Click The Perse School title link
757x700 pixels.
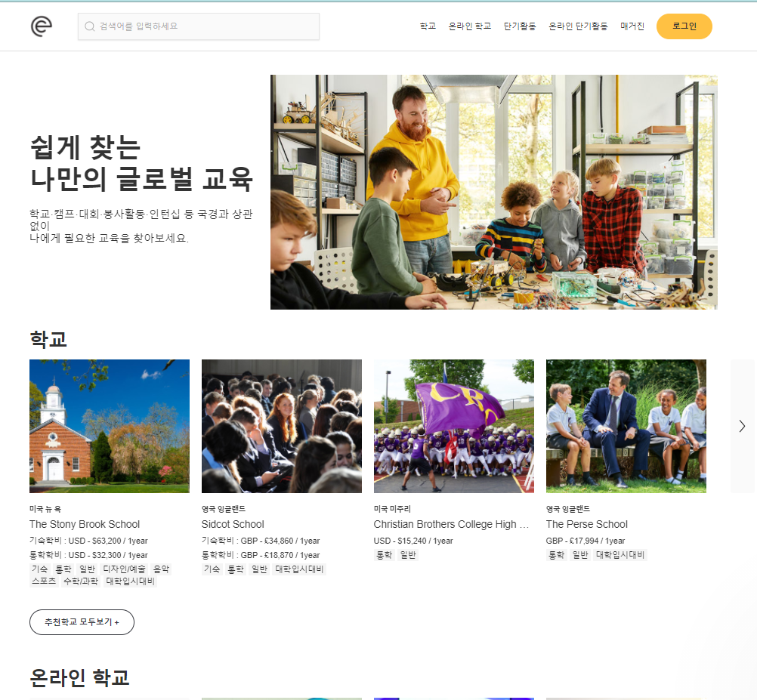586,524
